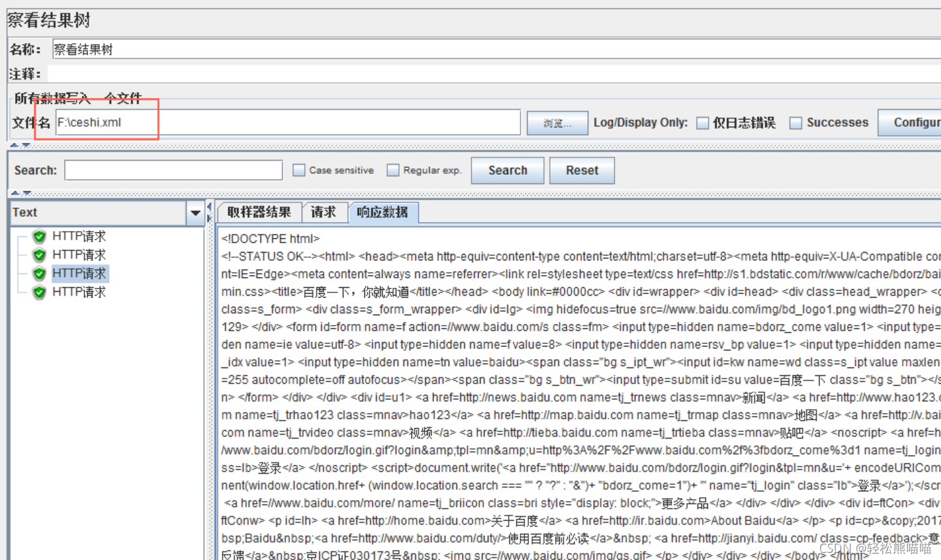Toggle the 仅日志错误 checkbox
Image resolution: width=941 pixels, height=560 pixels.
pyautogui.click(x=703, y=123)
